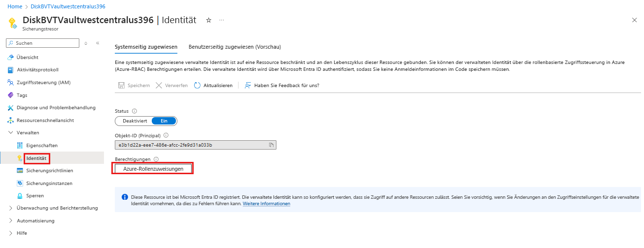644x248 pixels.
Task: Set Status toggle to Ein
Action: [x=164, y=121]
